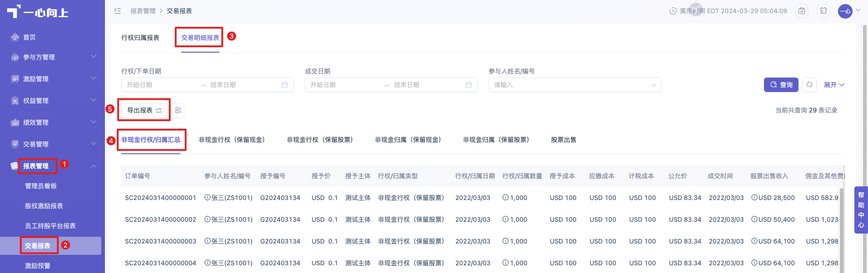Viewport: 868px width, 273px height.
Task: Switch to 行权归属报表 tab
Action: [x=140, y=38]
